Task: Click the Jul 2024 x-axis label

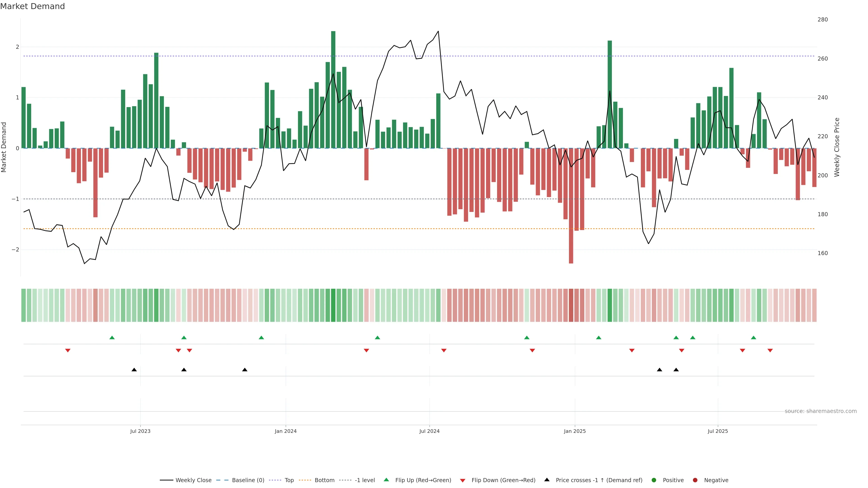Action: tap(429, 431)
